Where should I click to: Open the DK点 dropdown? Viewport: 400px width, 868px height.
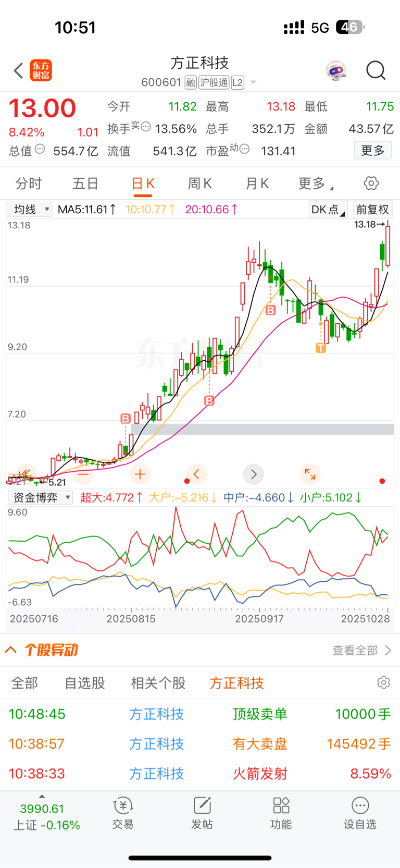(x=328, y=210)
